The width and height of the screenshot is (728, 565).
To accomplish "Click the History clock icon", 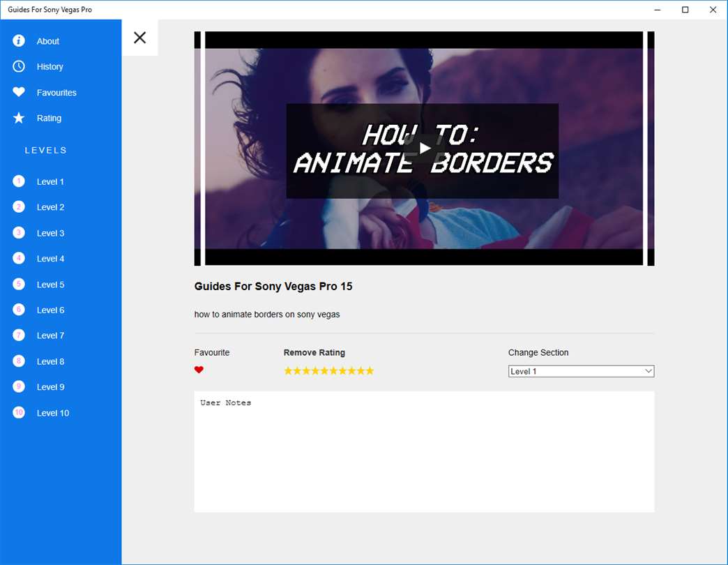I will [19, 66].
